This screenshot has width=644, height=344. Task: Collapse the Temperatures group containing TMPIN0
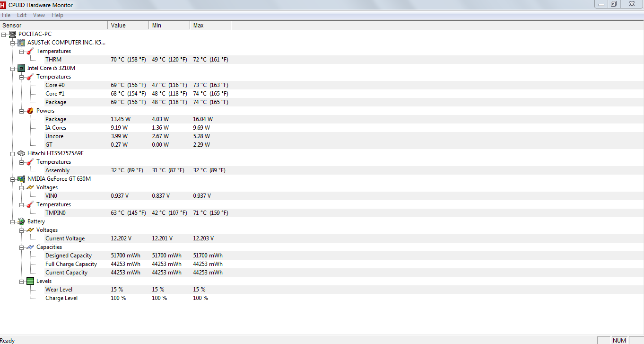[x=22, y=204]
